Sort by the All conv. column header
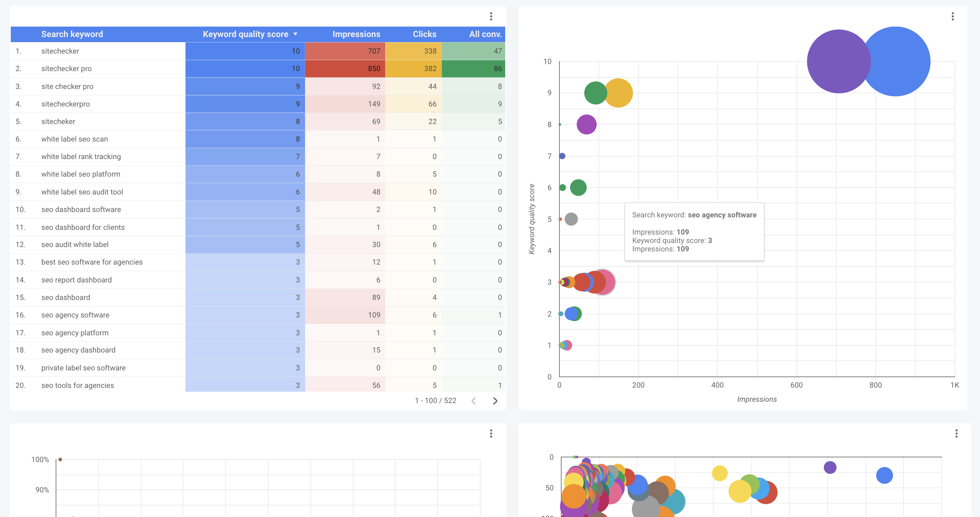This screenshot has height=517, width=980. pyautogui.click(x=485, y=34)
